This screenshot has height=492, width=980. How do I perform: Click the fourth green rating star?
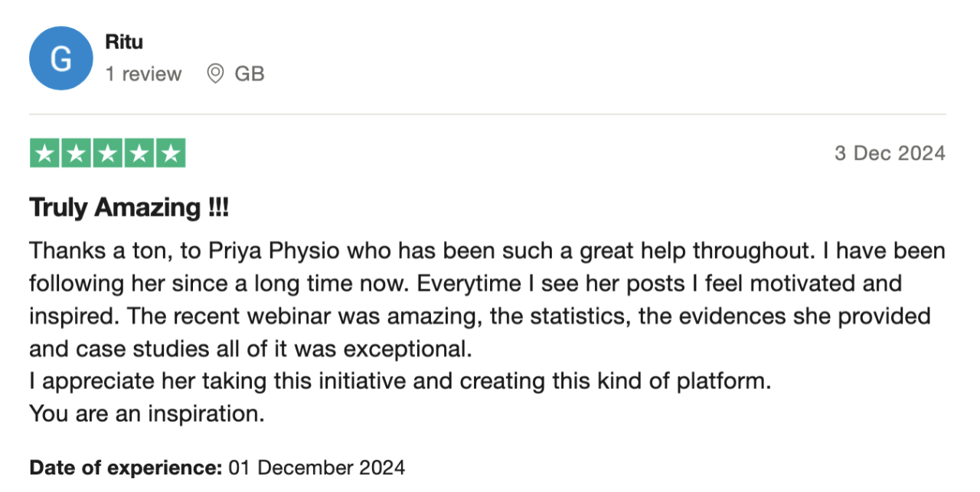[139, 154]
